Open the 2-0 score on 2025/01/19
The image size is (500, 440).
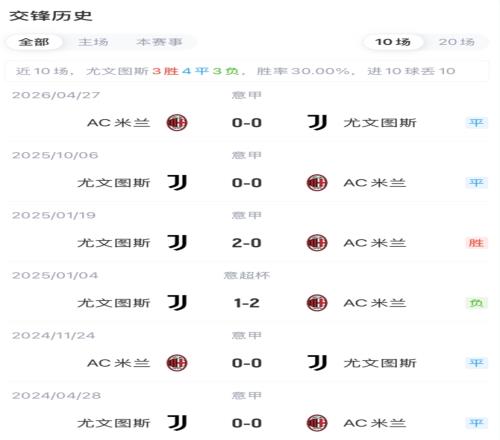(x=247, y=243)
